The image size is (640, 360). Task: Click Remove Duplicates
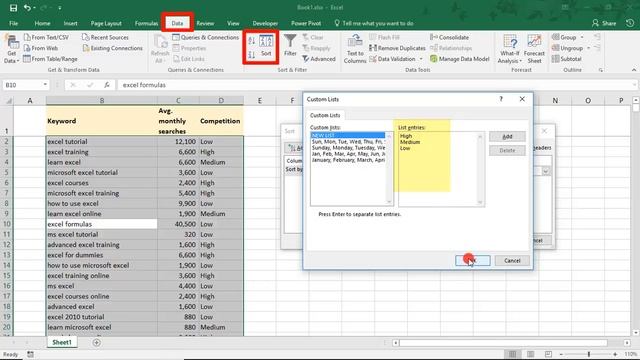397,48
